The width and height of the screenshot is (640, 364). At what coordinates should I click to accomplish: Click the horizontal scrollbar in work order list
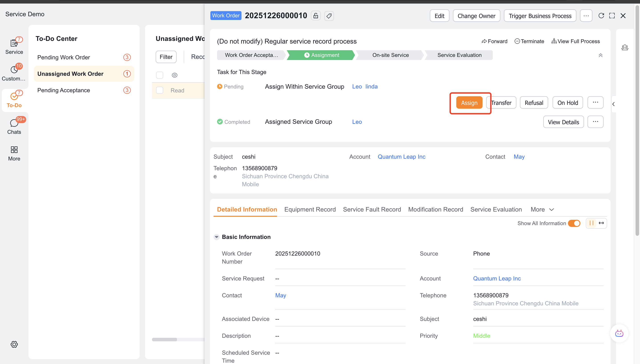point(165,339)
